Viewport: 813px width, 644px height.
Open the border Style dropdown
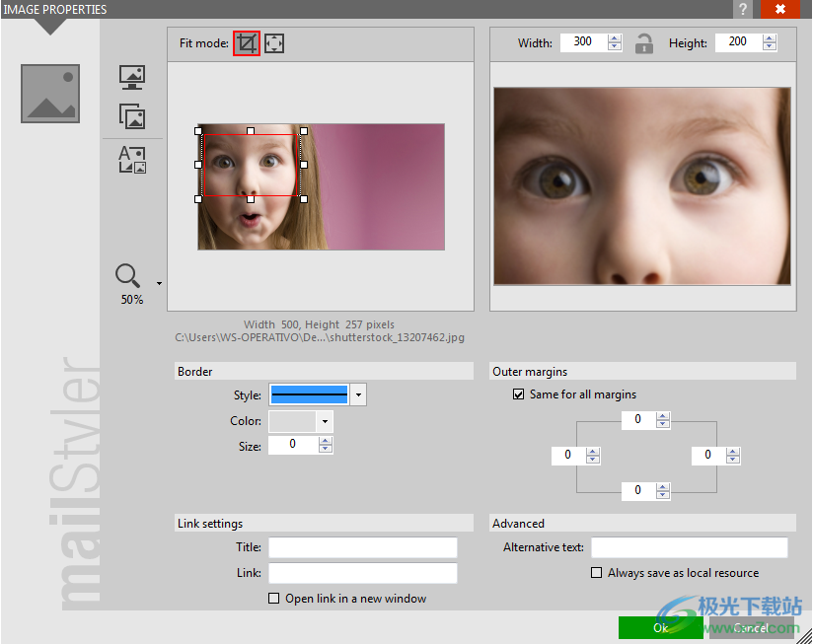coord(358,395)
